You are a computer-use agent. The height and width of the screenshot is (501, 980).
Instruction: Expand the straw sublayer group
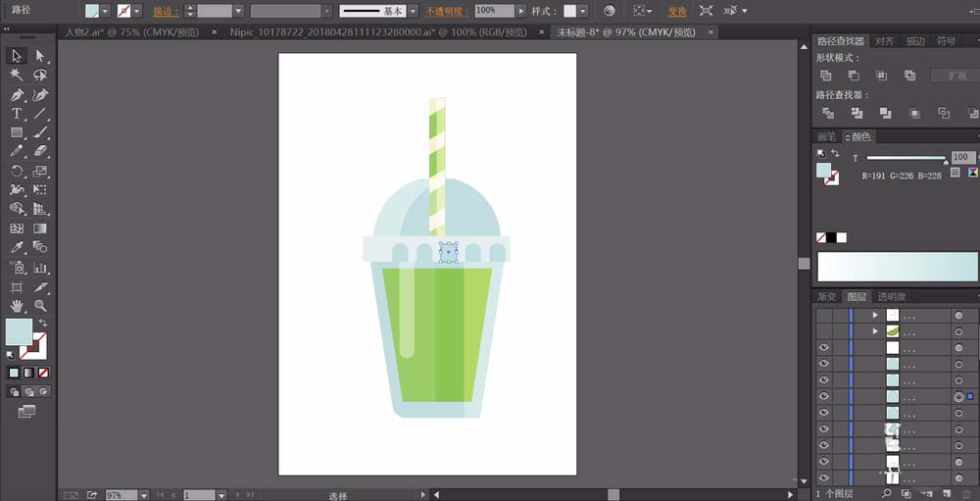click(875, 331)
